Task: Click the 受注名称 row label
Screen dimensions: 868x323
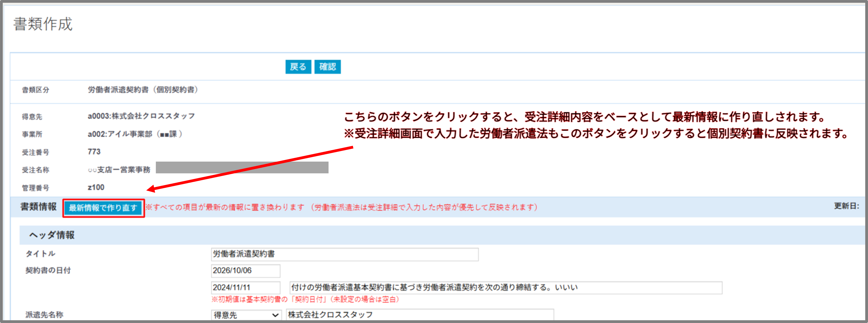Action: [35, 170]
